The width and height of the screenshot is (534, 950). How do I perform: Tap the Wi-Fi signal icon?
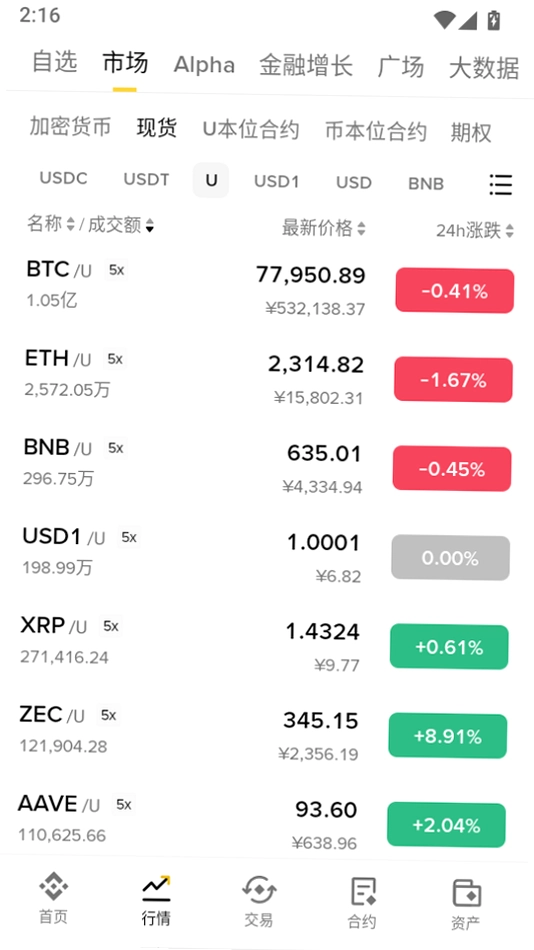click(444, 20)
